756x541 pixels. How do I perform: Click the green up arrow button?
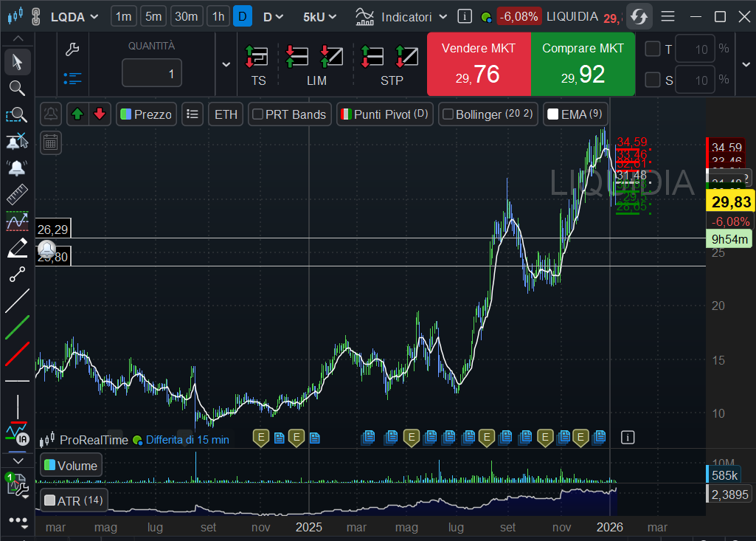click(78, 114)
